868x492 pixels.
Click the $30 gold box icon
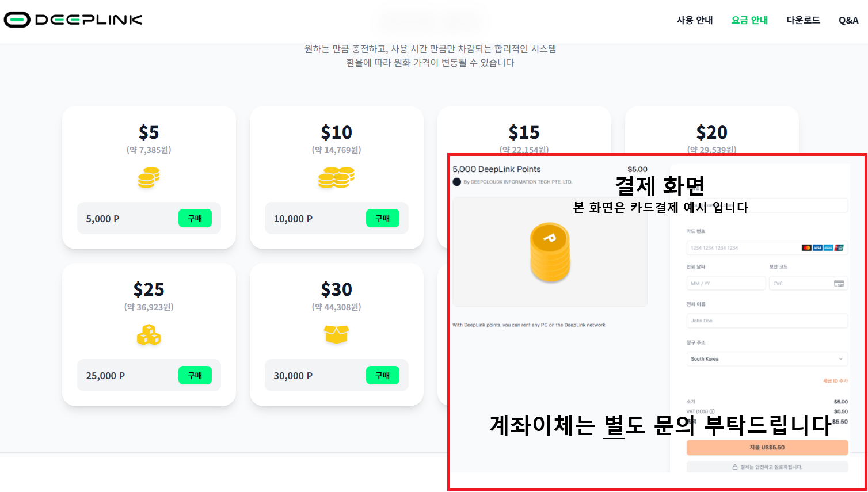(336, 334)
